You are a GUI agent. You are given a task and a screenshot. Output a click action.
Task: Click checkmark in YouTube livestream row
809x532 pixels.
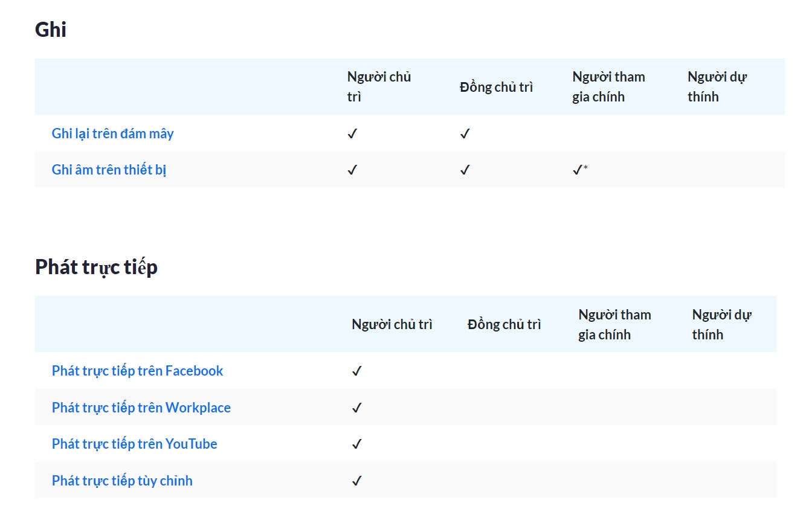pos(356,444)
